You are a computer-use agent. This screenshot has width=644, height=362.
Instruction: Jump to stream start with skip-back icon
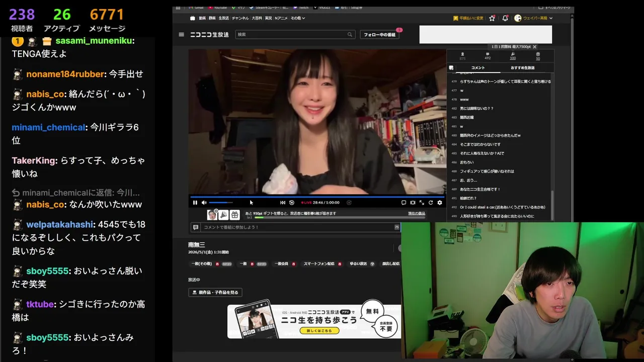pyautogui.click(x=283, y=203)
